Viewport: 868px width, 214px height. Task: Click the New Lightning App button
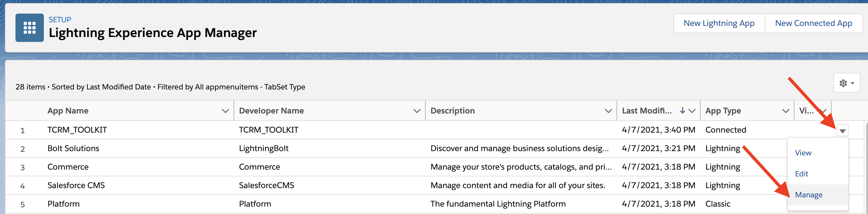[719, 23]
